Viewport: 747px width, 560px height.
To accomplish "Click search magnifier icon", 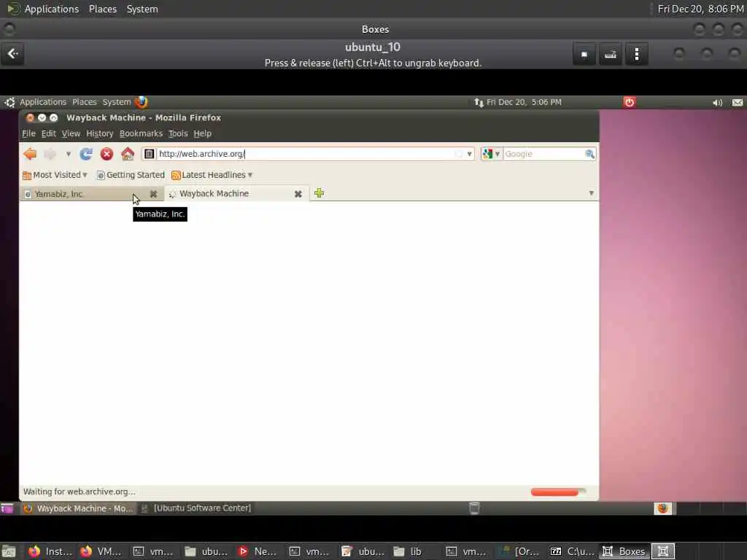I will [589, 154].
